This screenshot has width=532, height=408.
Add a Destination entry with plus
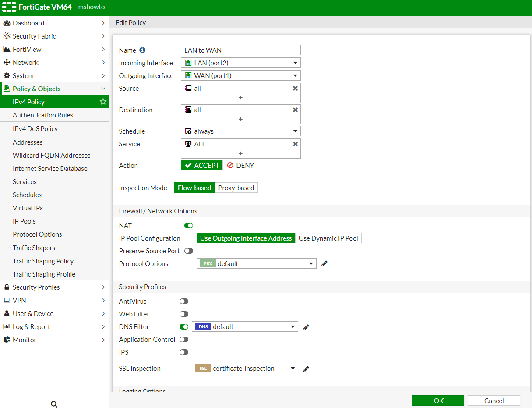click(240, 119)
